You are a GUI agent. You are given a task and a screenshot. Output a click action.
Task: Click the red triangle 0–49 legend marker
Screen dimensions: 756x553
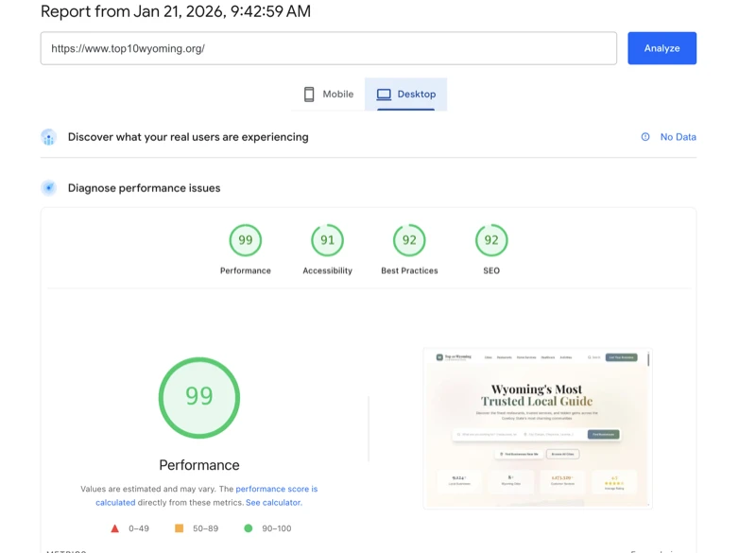point(115,527)
